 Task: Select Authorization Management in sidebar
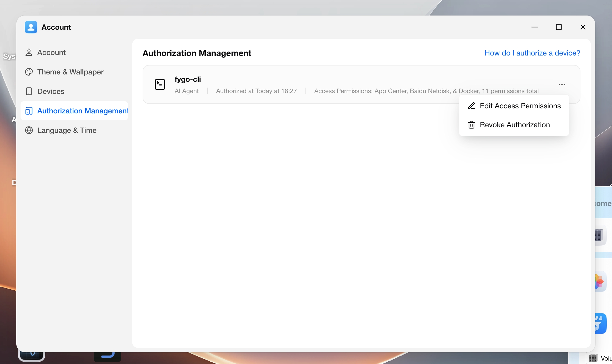(74, 111)
